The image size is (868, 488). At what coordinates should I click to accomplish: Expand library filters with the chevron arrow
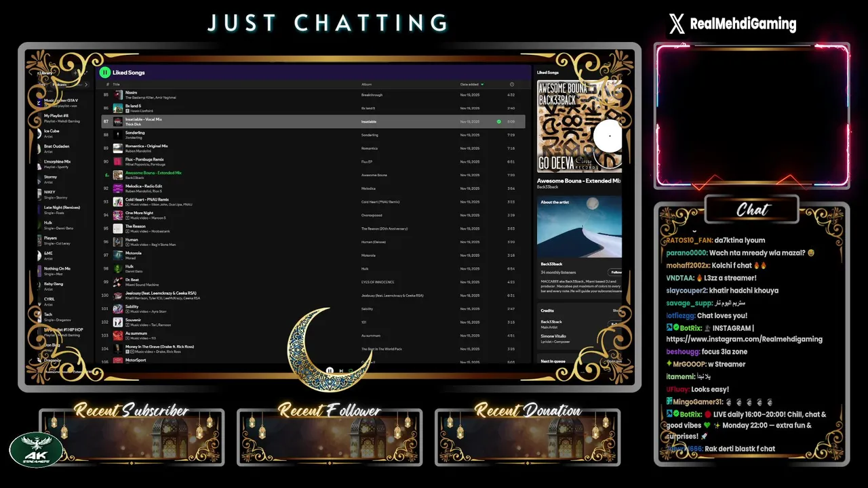pos(86,85)
